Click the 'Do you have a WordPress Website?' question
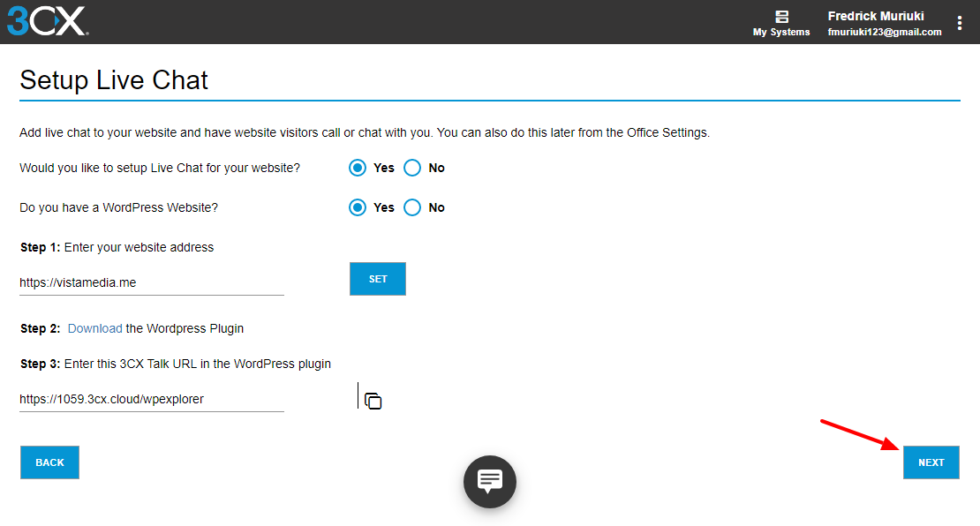Image resolution: width=980 pixels, height=526 pixels. [x=119, y=208]
